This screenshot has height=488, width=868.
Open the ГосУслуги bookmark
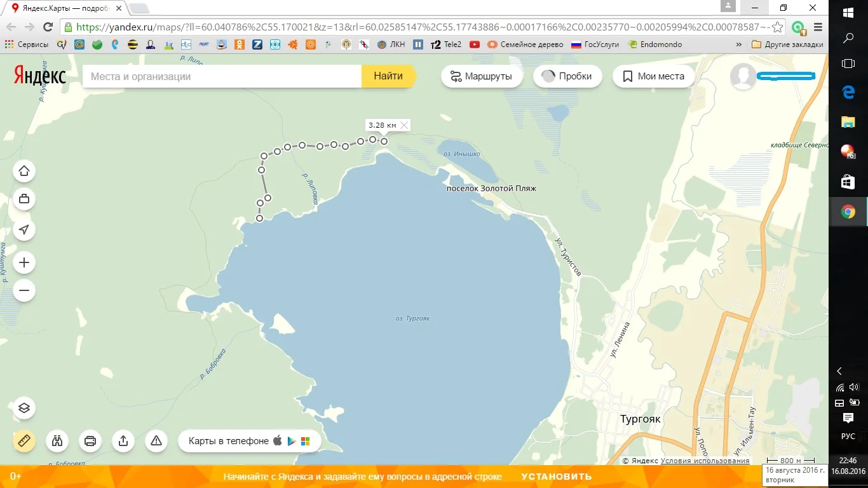595,44
